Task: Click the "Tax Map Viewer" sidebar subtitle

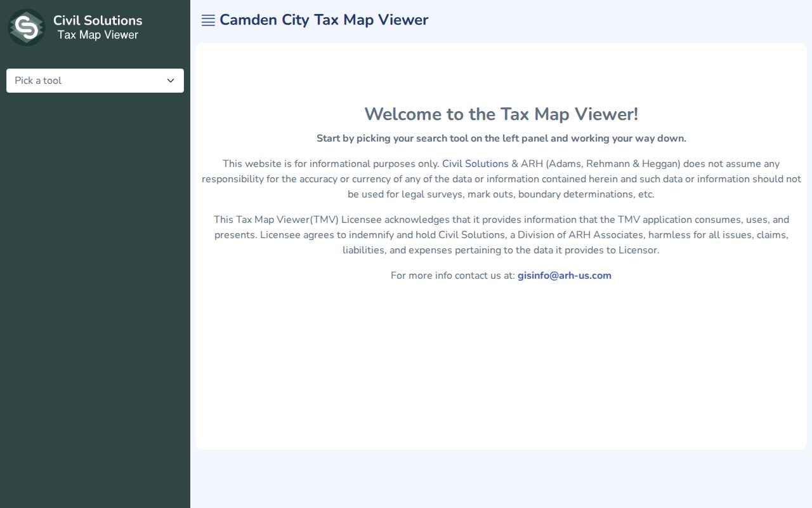Action: tap(98, 35)
